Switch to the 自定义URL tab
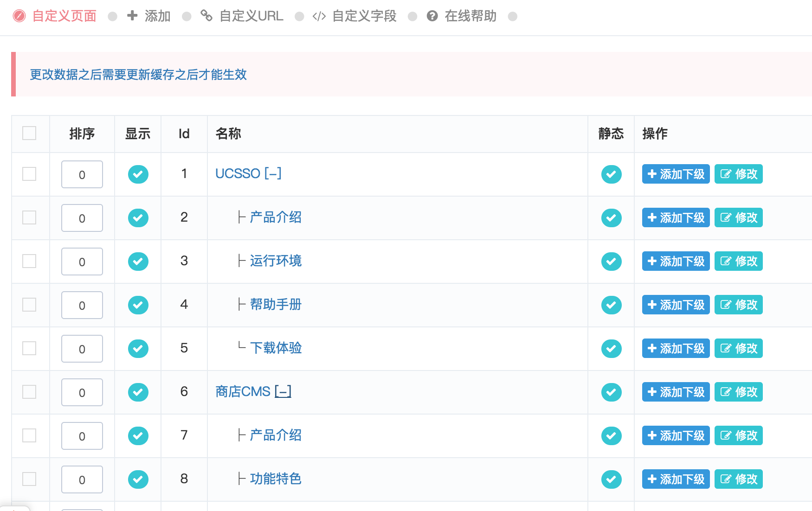This screenshot has width=812, height=511. pyautogui.click(x=242, y=16)
